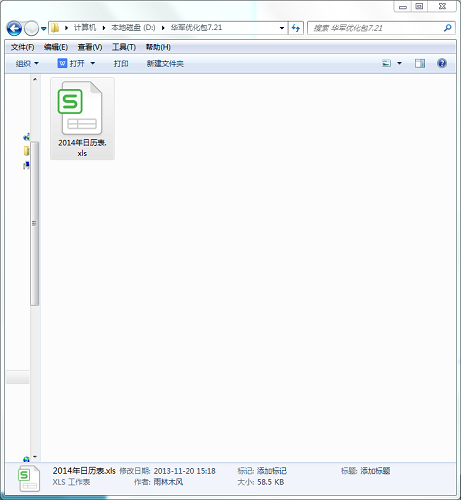Click the modified date 2013-11-20 15:18
The image size is (461, 500).
pos(185,471)
